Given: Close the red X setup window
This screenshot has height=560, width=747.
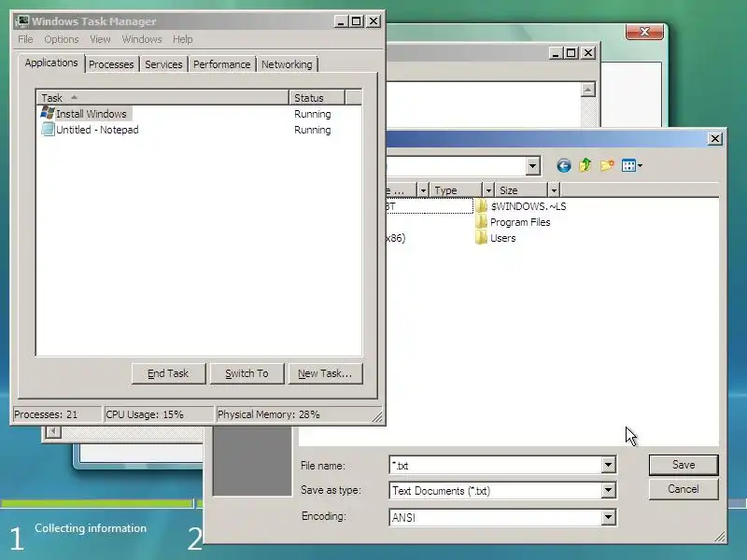Looking at the screenshot, I should [x=644, y=32].
